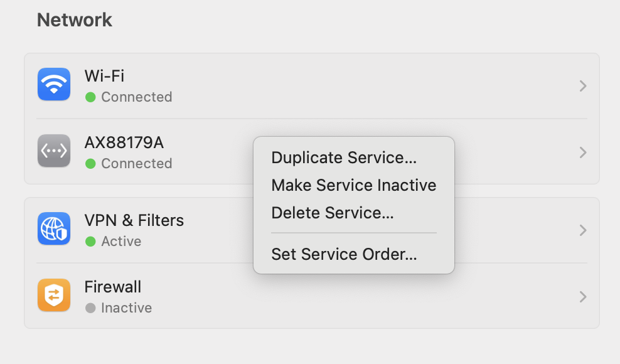Select Make Service Inactive menu item
The height and width of the screenshot is (364, 620).
[353, 185]
